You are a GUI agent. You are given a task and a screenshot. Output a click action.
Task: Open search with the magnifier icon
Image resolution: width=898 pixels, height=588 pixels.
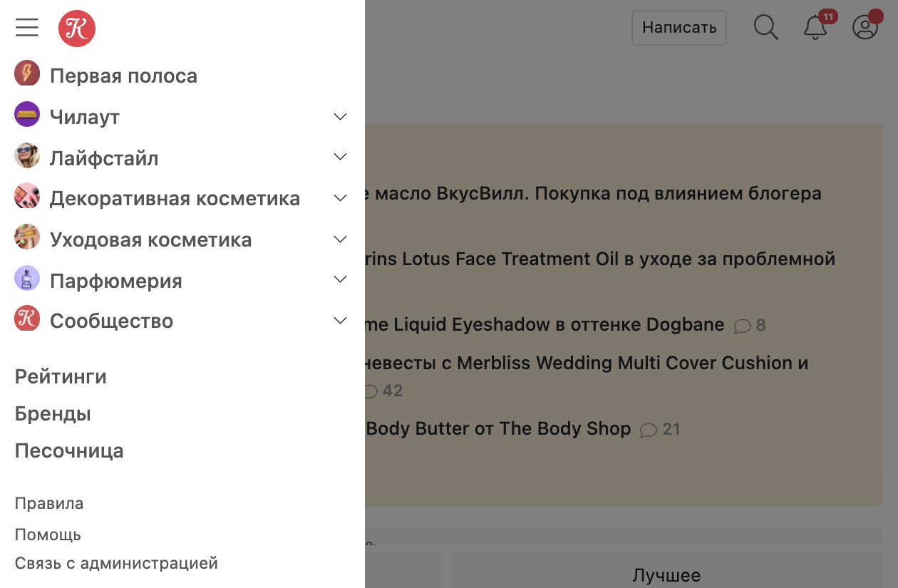(x=766, y=28)
